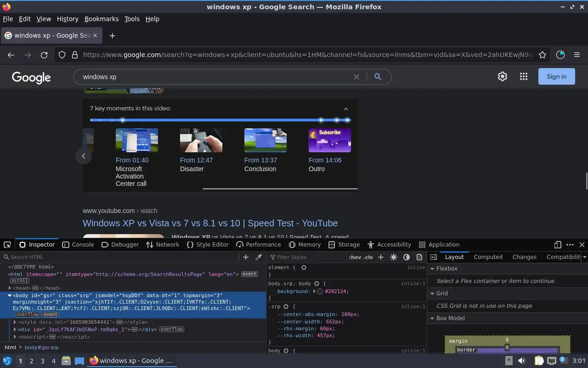Expand the style data-iml element
Image resolution: width=588 pixels, height=368 pixels.
tap(15, 322)
